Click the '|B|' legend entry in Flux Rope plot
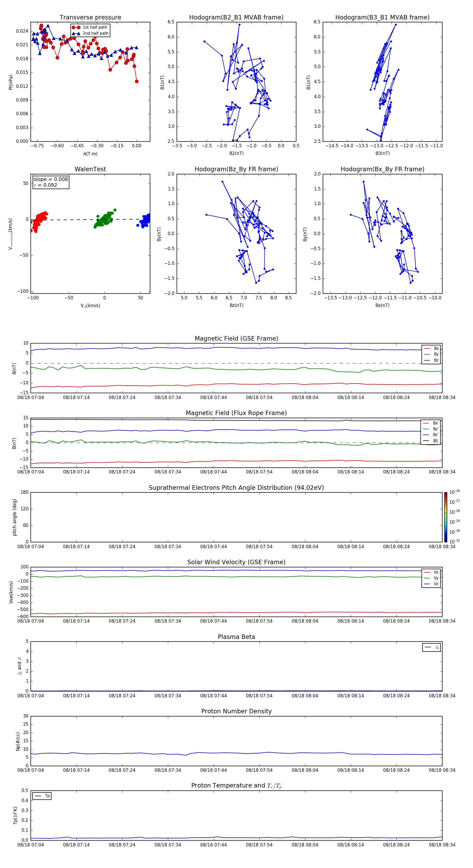 pyautogui.click(x=431, y=441)
